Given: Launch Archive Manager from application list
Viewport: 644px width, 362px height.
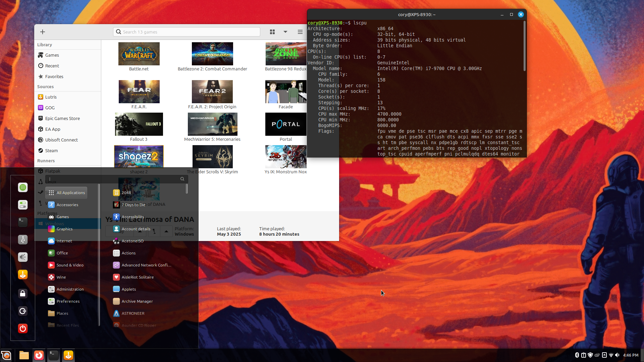Looking at the screenshot, I should (x=137, y=301).
